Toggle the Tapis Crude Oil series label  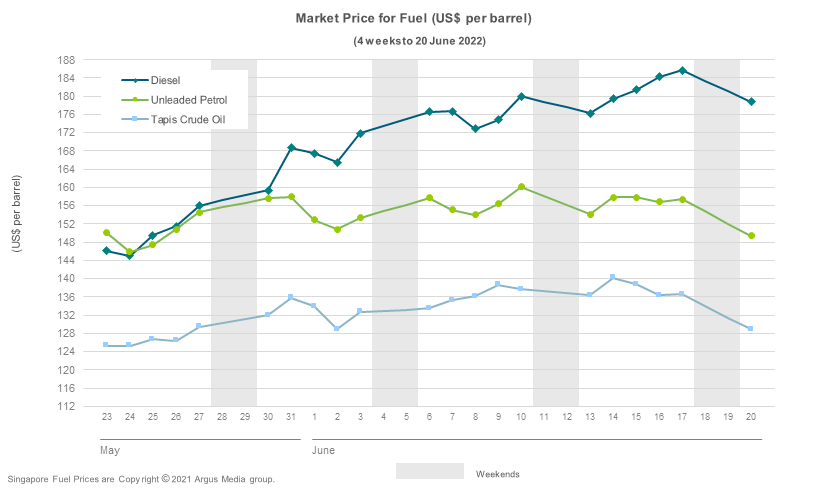pos(189,119)
